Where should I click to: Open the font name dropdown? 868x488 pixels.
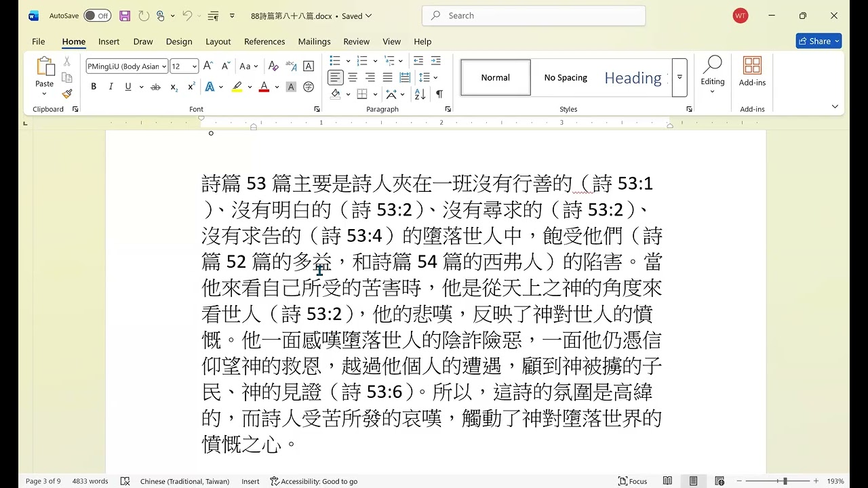tap(164, 66)
